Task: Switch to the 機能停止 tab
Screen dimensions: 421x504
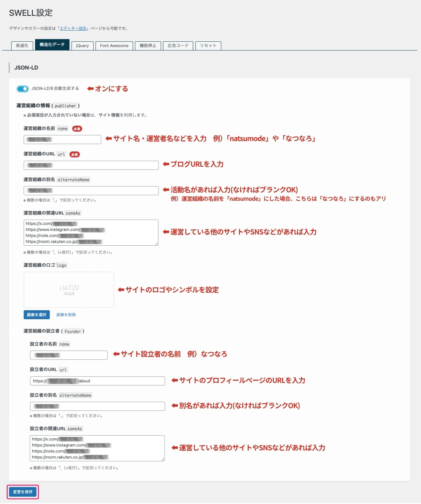Action: tap(148, 46)
